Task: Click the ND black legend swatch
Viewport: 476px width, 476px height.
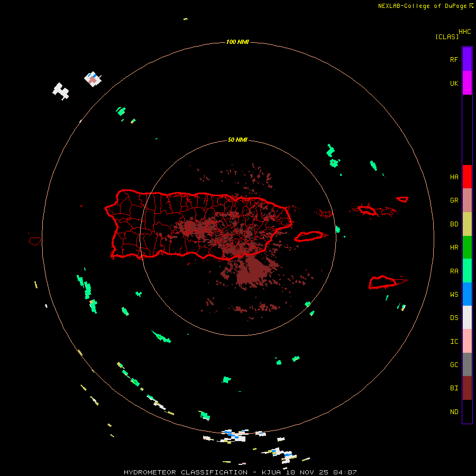Action: coord(467,411)
